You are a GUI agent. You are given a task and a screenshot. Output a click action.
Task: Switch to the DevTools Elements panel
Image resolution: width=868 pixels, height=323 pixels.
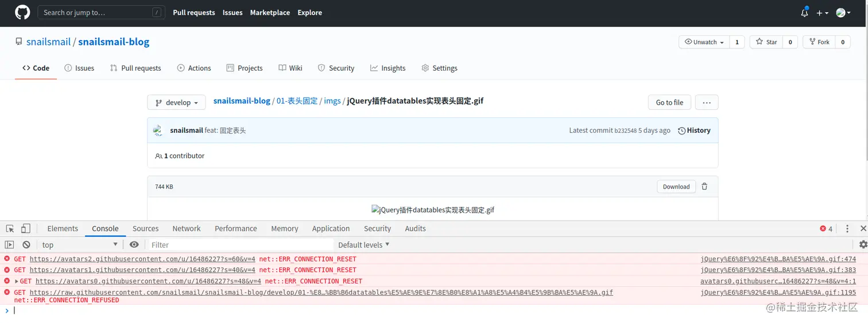coord(63,228)
